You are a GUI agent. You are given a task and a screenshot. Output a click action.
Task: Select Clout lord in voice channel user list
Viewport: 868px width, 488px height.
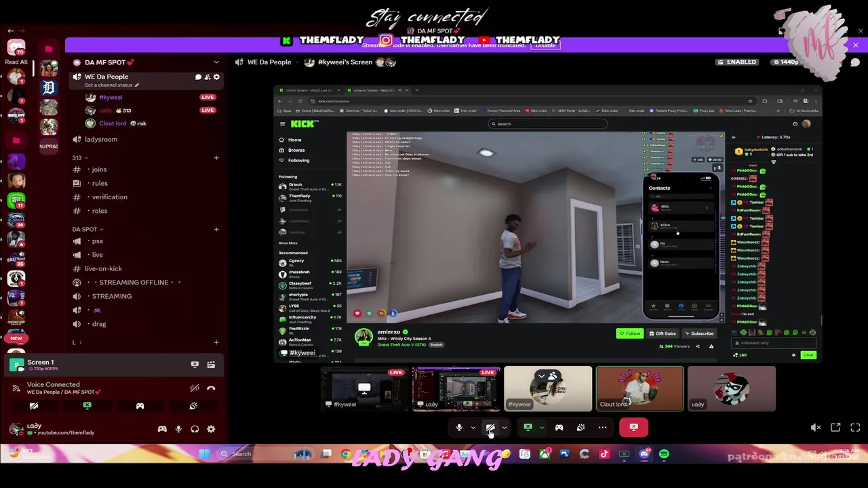(x=113, y=123)
